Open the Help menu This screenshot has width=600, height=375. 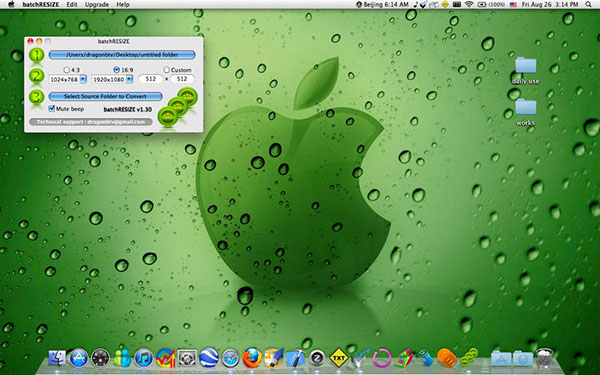(x=123, y=4)
